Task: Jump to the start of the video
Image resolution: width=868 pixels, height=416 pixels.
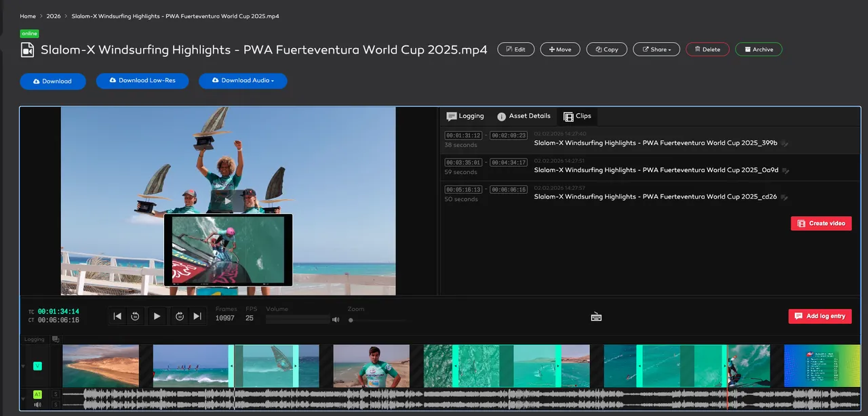Action: coord(117,316)
